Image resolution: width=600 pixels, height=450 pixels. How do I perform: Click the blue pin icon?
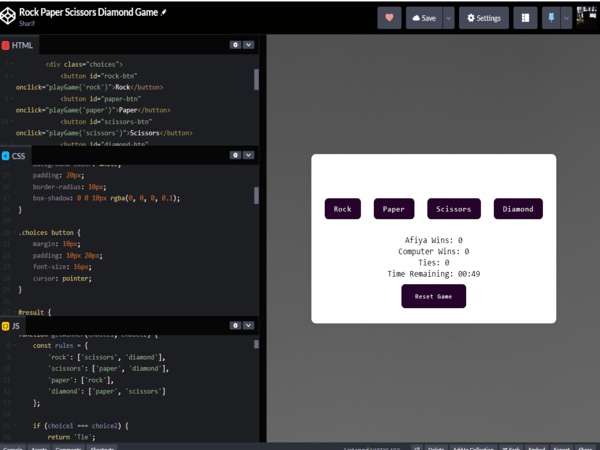tap(550, 18)
